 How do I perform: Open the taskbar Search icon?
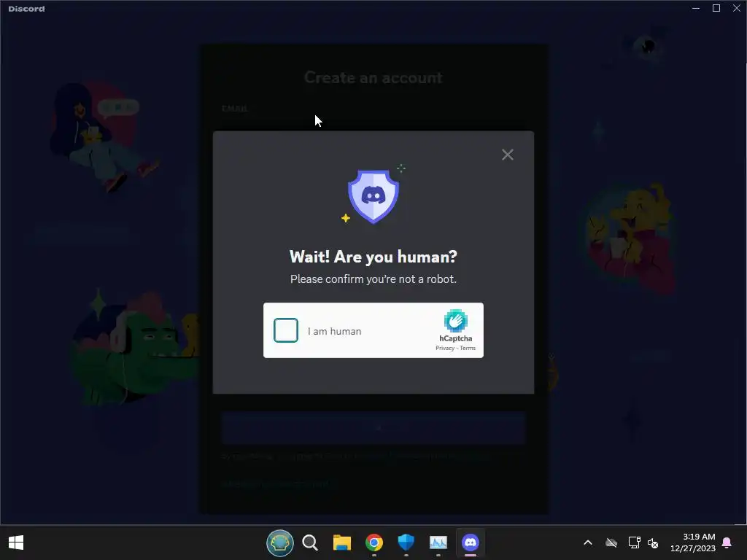pyautogui.click(x=309, y=542)
